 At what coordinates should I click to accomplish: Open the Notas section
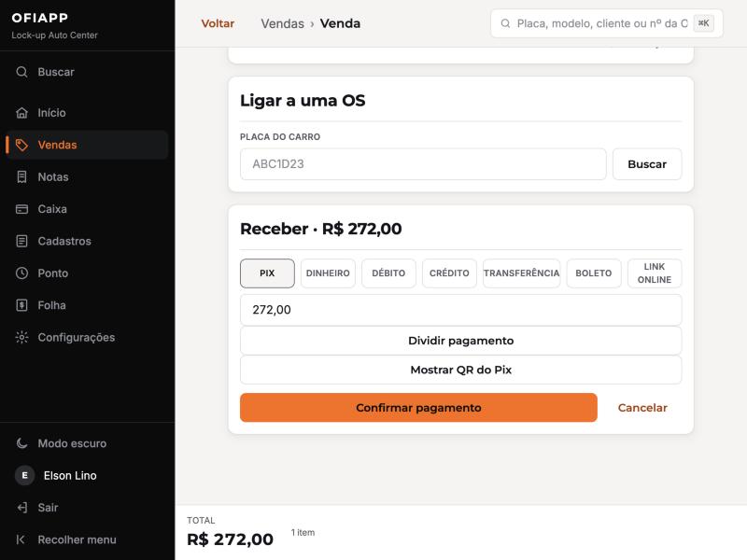pos(87,177)
